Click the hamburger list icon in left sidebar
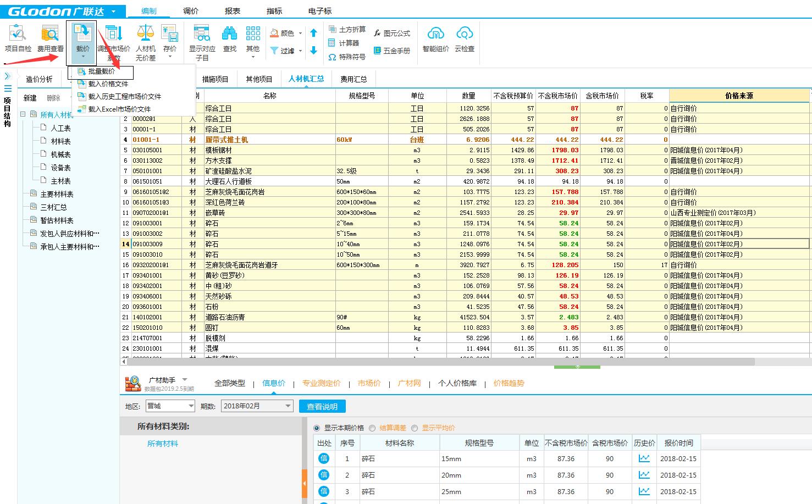 (8, 88)
